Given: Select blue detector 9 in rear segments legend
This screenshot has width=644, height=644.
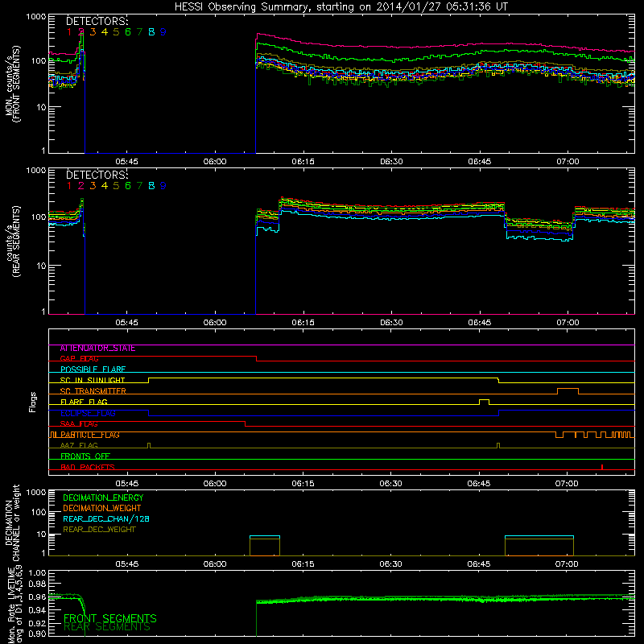Looking at the screenshot, I should 163,186.
